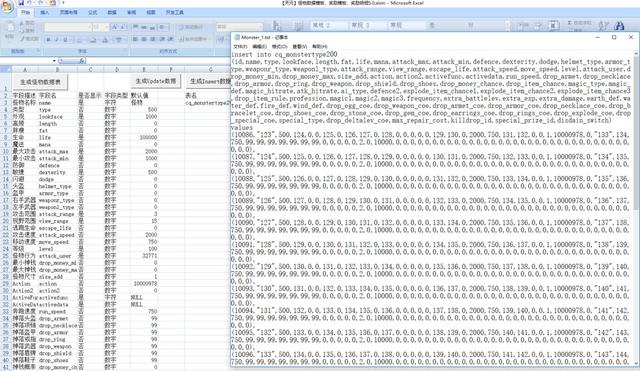Open Sort & Filter in the ribbon
640x371 pixels.
click(x=603, y=26)
